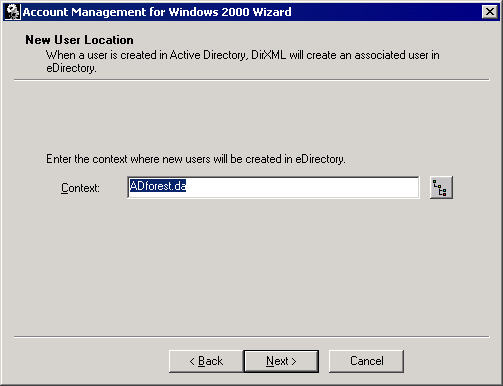Go to the next wizard step
Viewport: 503px width, 386px height.
281,361
